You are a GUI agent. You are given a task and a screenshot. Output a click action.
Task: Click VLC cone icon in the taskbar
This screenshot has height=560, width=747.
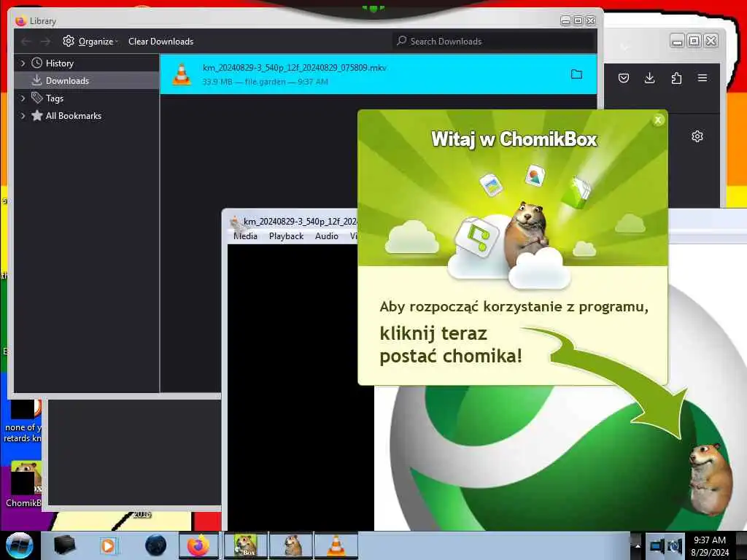click(336, 545)
